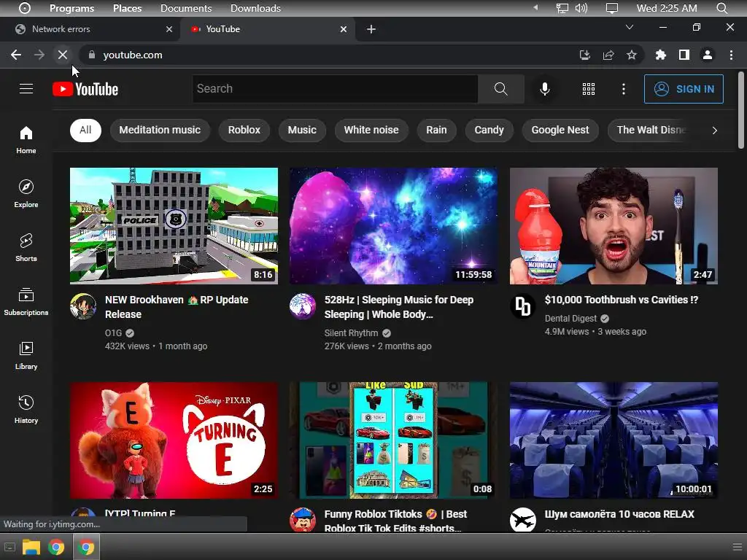
Task: Open a new browser tab
Action: tap(371, 29)
